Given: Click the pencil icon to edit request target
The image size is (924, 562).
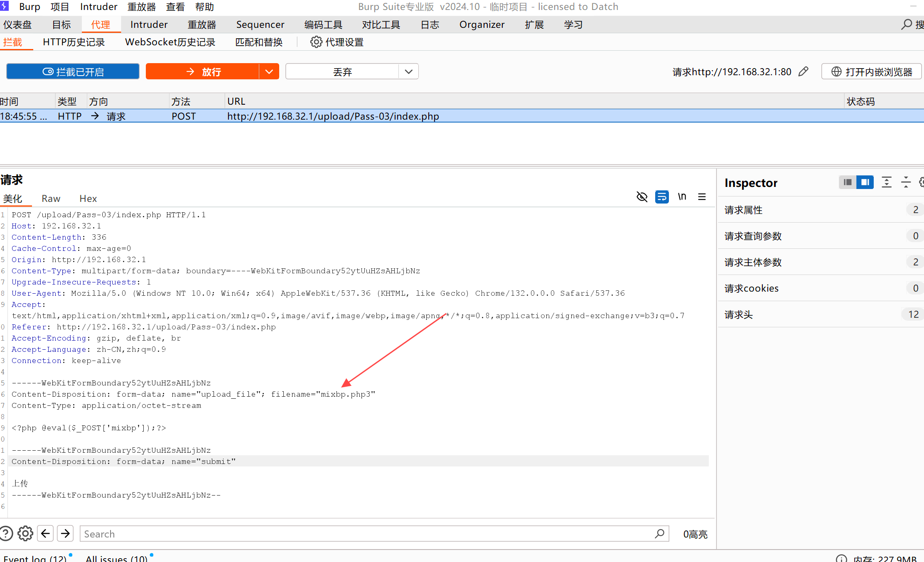Looking at the screenshot, I should (804, 71).
